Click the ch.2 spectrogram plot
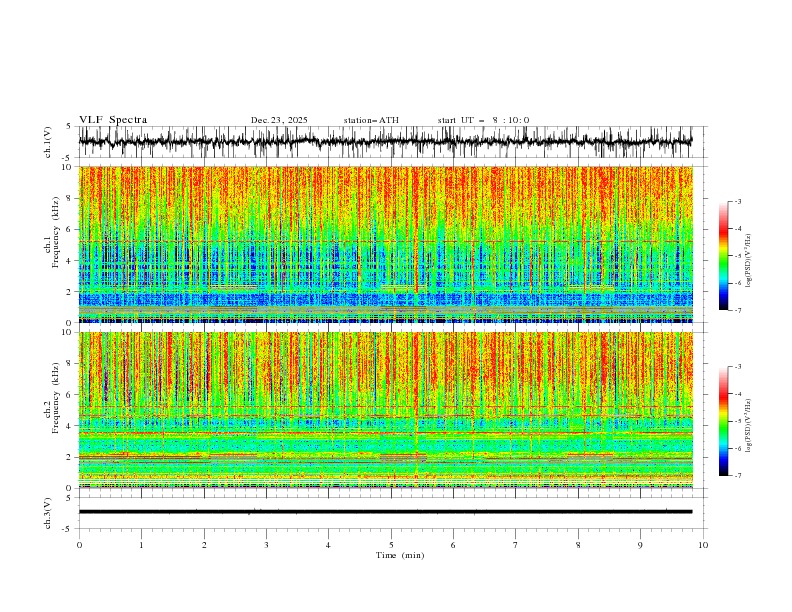Viewport: 792px width, 612px height. [x=386, y=410]
